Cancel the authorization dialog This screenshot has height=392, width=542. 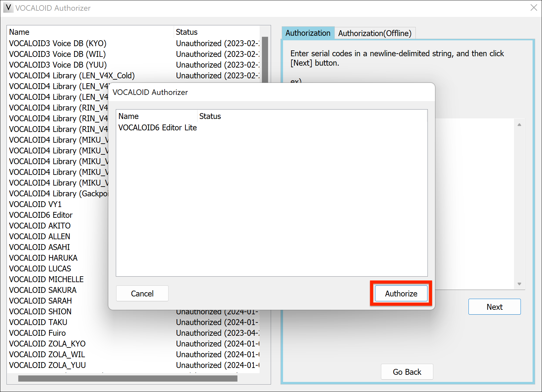pos(142,293)
